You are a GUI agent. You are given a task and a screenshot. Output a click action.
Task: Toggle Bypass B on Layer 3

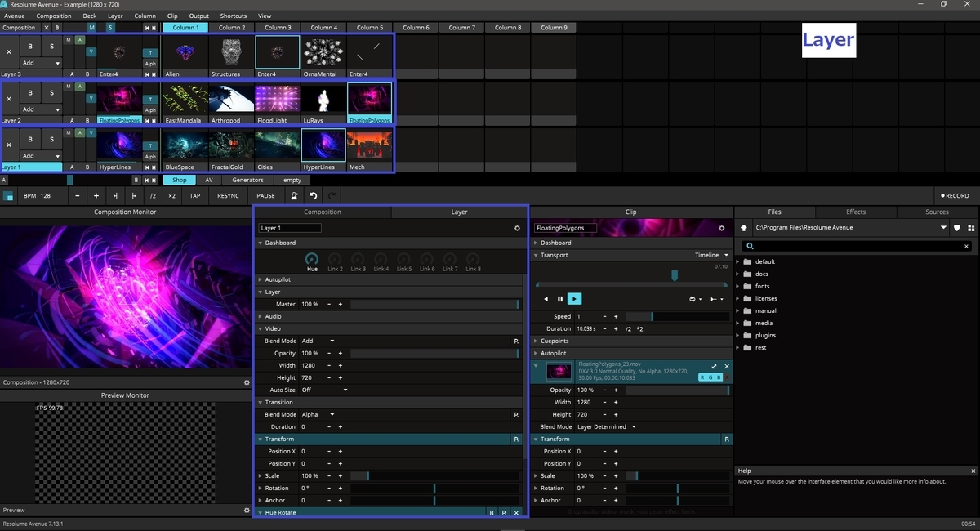click(x=30, y=47)
